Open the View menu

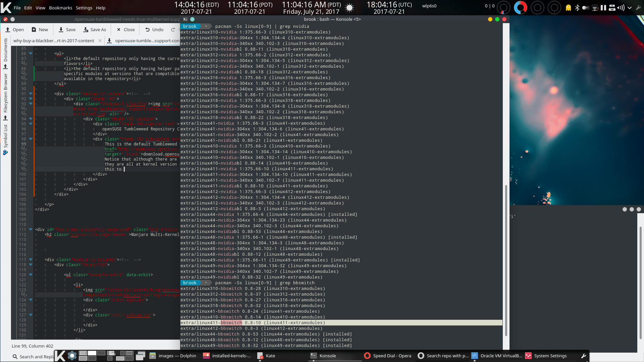click(40, 8)
